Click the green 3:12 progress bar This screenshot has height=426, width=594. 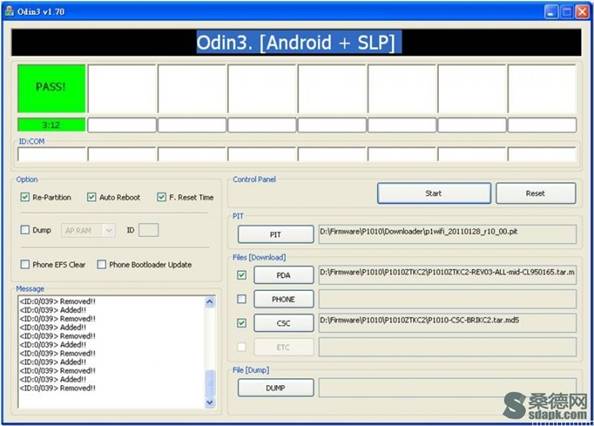tap(52, 125)
